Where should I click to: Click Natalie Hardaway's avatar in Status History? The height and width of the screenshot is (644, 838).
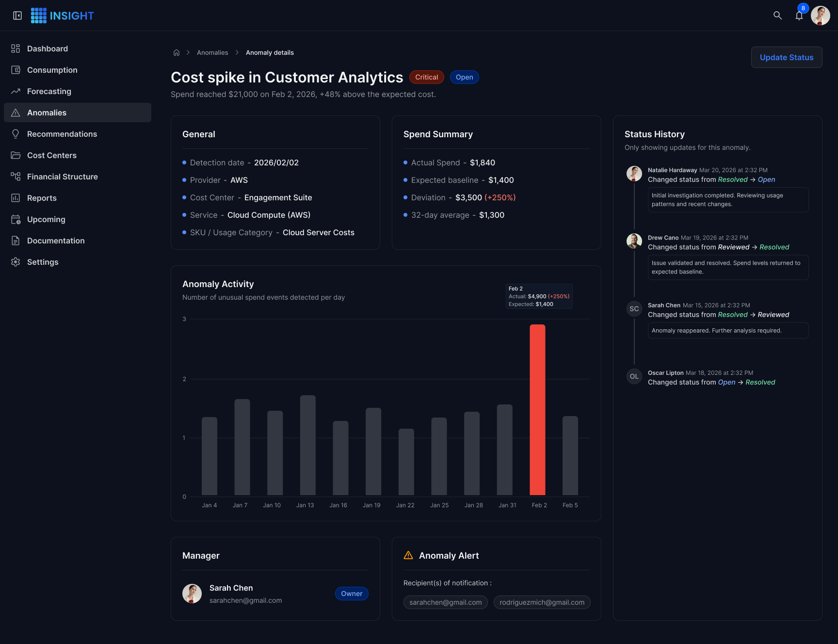click(x=634, y=173)
